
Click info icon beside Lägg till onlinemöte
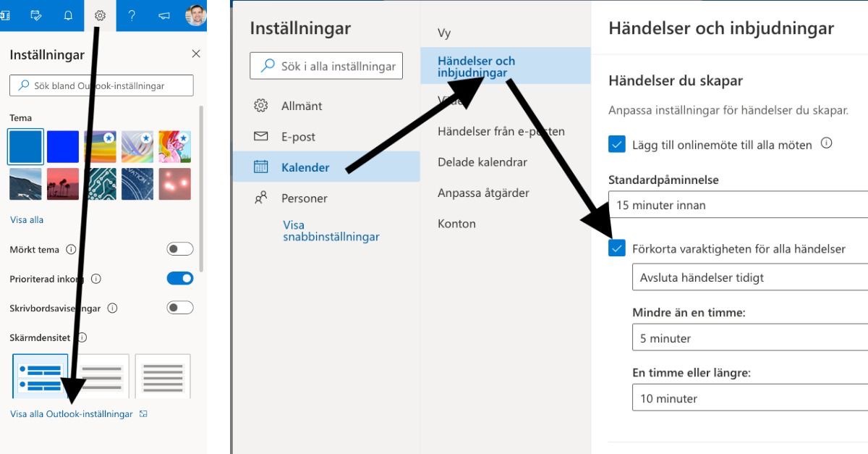(826, 143)
